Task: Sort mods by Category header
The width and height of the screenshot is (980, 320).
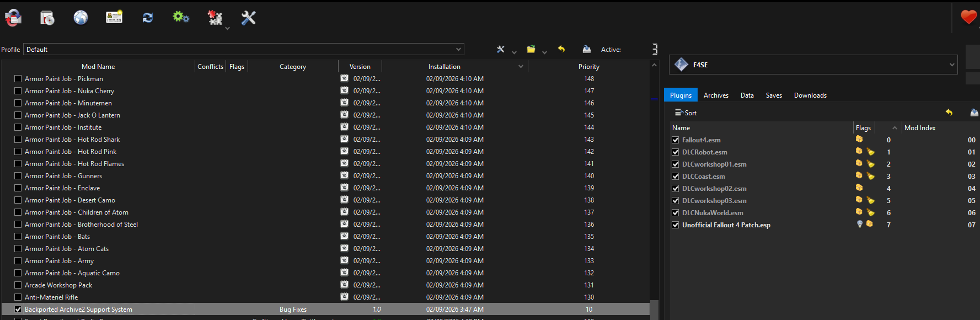Action: click(293, 66)
